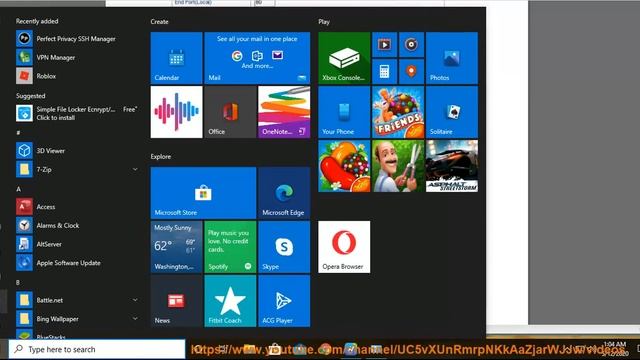The width and height of the screenshot is (640, 360).
Task: Open the OneNote tile
Action: pyautogui.click(x=284, y=112)
